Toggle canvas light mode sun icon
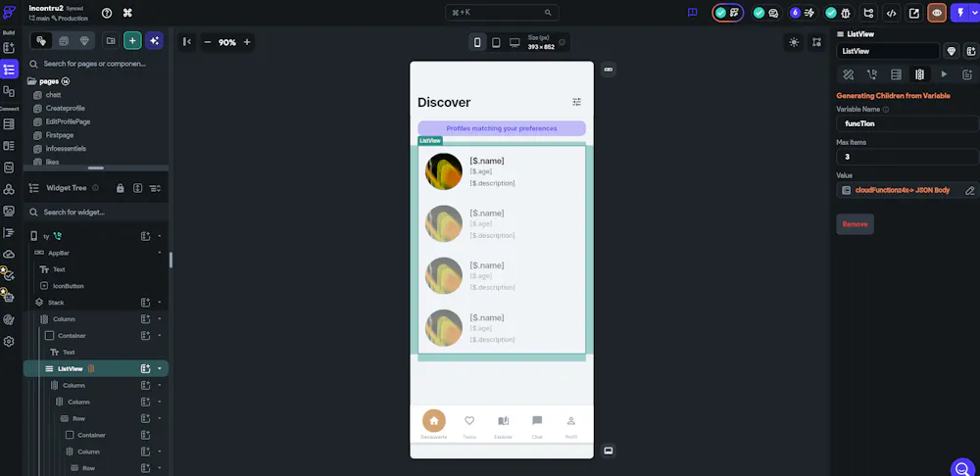980x476 pixels. point(794,42)
